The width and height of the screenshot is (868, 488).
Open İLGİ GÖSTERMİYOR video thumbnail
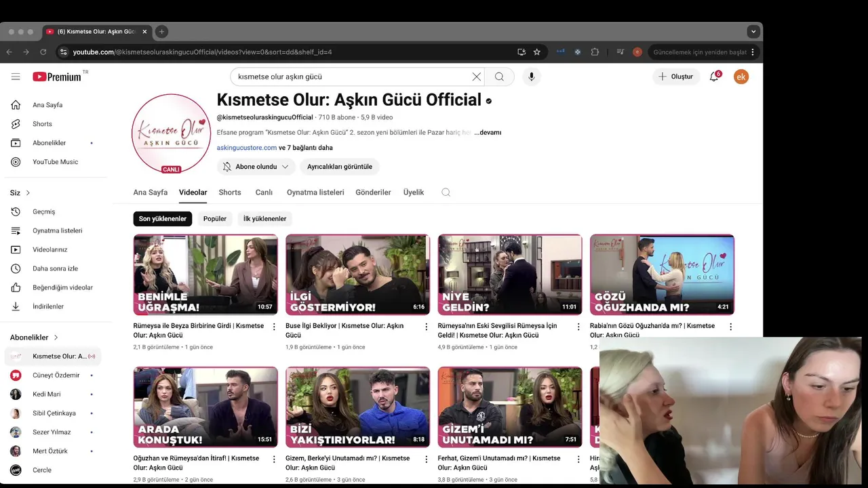click(x=357, y=274)
